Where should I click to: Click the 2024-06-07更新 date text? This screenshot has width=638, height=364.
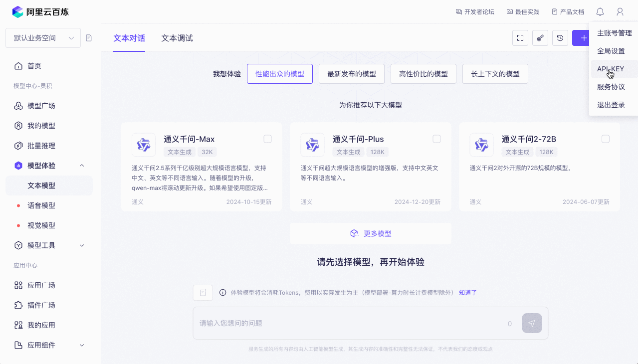pos(586,202)
